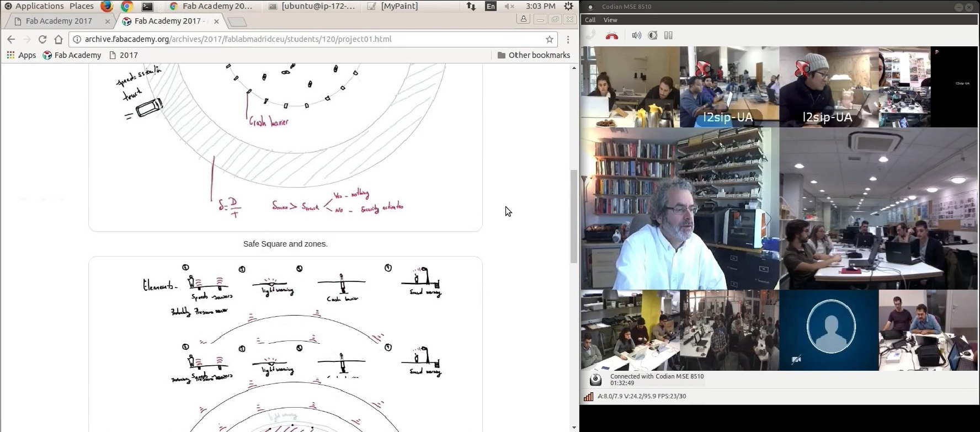This screenshot has height=432, width=980.
Task: Launch terminal from the top panel
Action: (x=147, y=6)
